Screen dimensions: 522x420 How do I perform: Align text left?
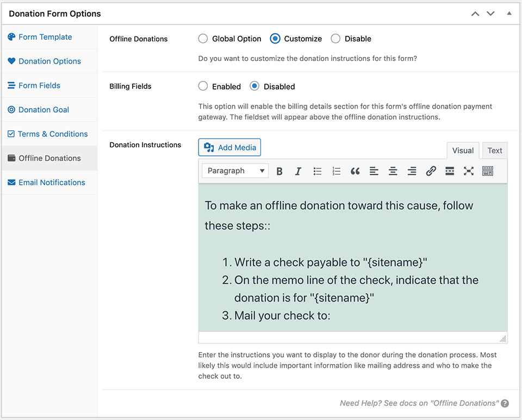pos(374,171)
